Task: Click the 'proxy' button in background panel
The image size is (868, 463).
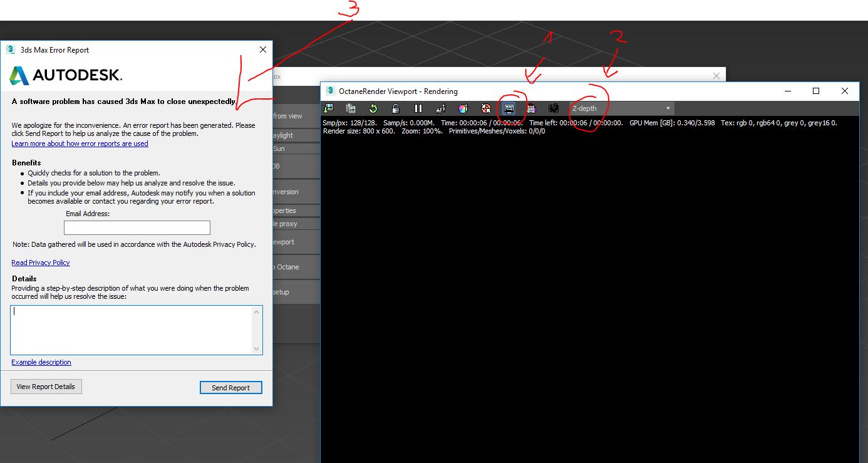Action: (296, 224)
